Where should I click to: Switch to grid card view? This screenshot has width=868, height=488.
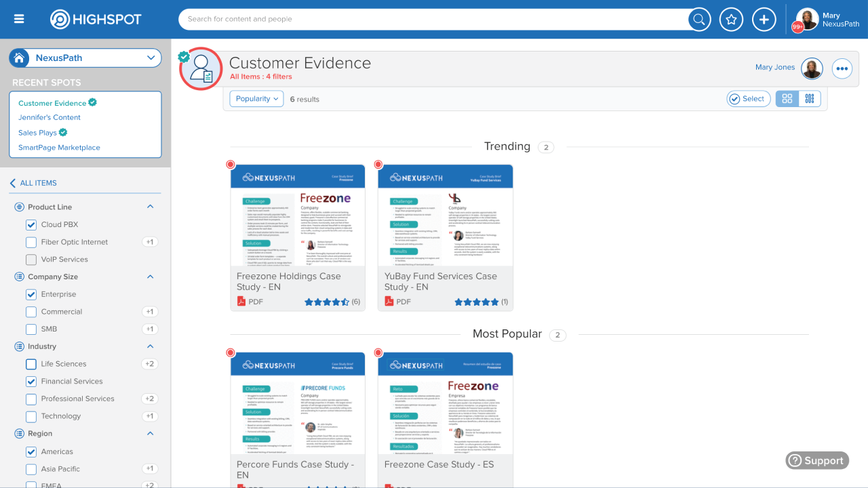click(787, 99)
